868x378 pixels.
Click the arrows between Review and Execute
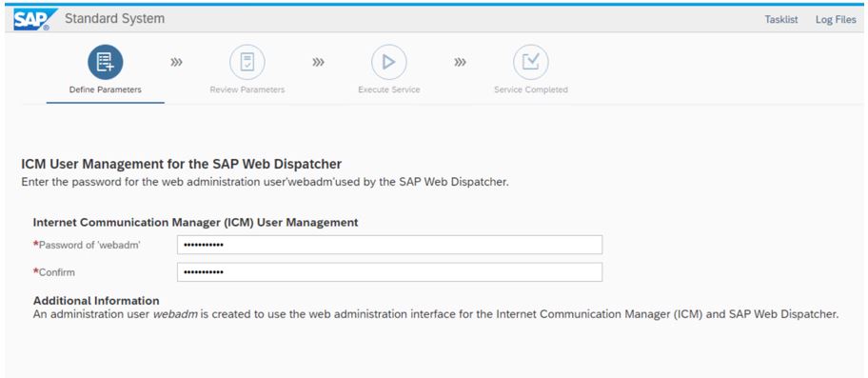coord(318,62)
